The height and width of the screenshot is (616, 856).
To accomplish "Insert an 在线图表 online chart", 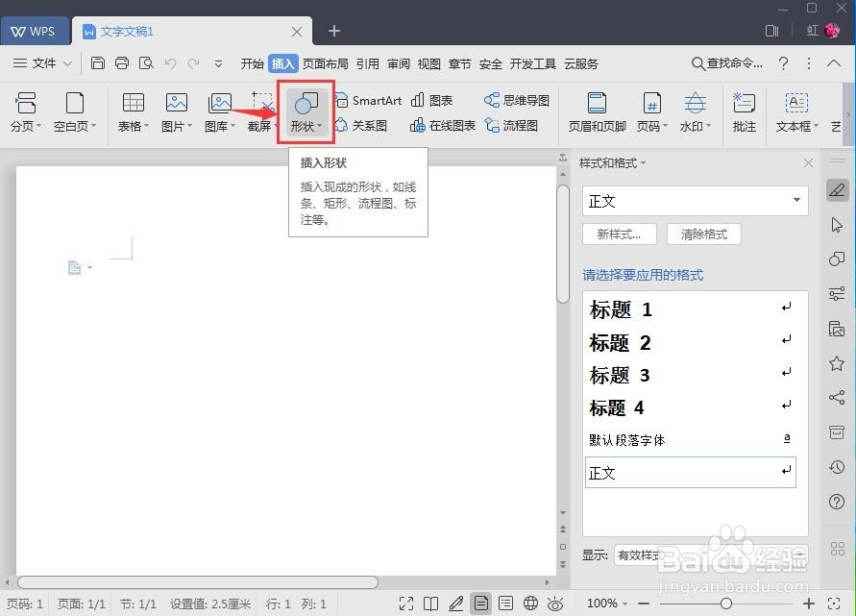I will (x=443, y=126).
